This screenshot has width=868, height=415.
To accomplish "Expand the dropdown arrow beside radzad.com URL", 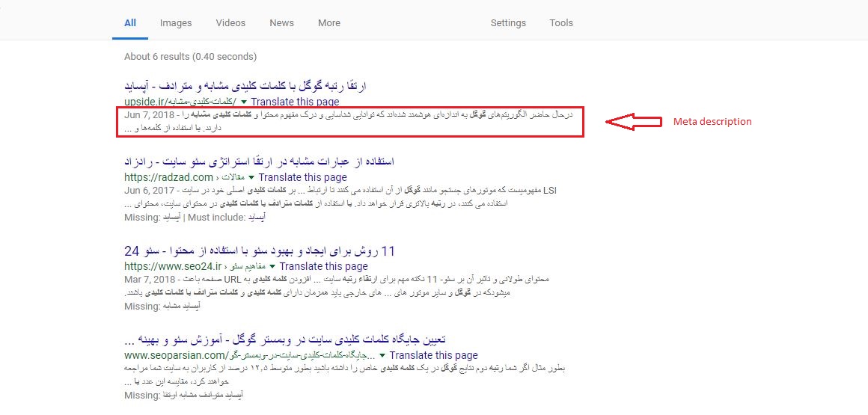I will [x=251, y=178].
